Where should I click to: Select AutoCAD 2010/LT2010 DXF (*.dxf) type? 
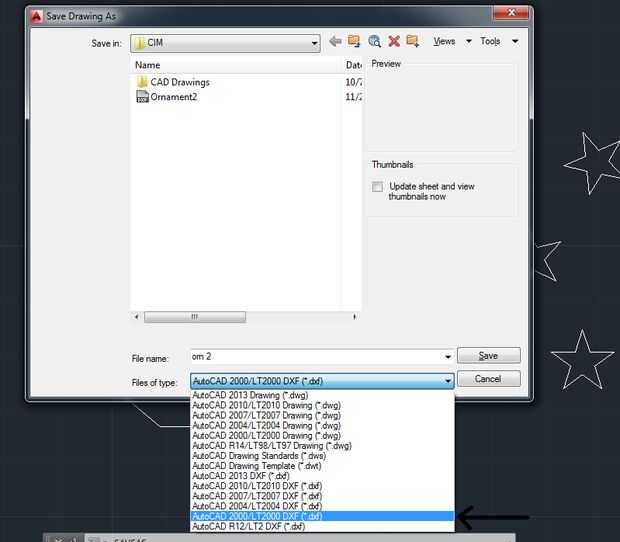coord(322,486)
